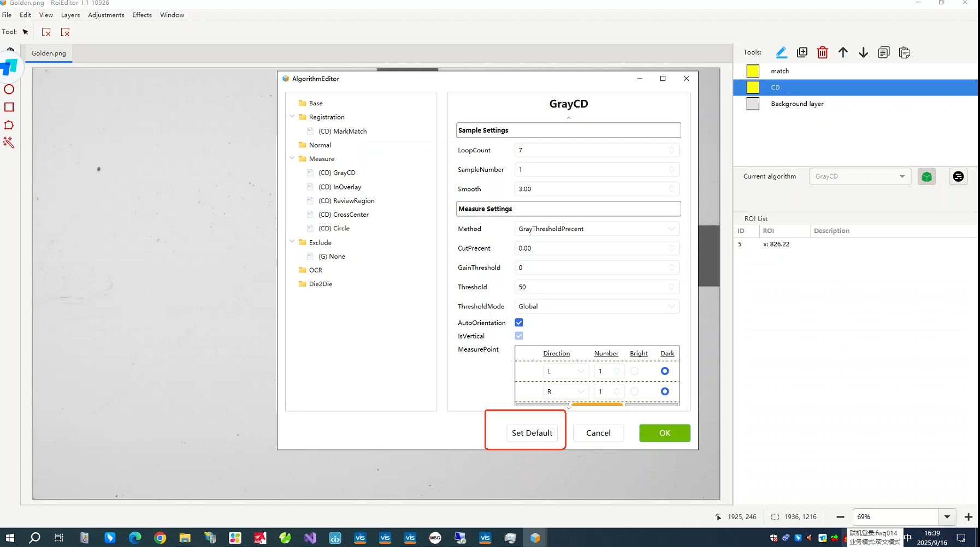Click the green OK button
Viewport: 980px width, 547px height.
pyautogui.click(x=664, y=433)
